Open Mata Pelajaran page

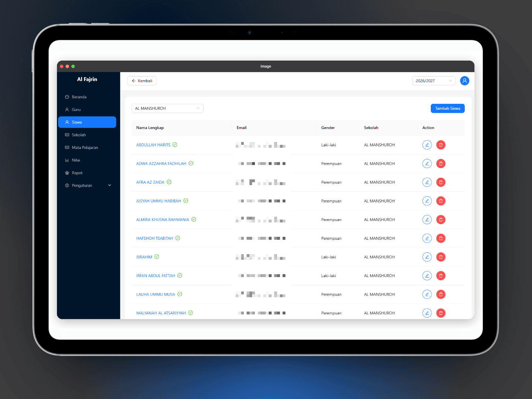pyautogui.click(x=87, y=147)
